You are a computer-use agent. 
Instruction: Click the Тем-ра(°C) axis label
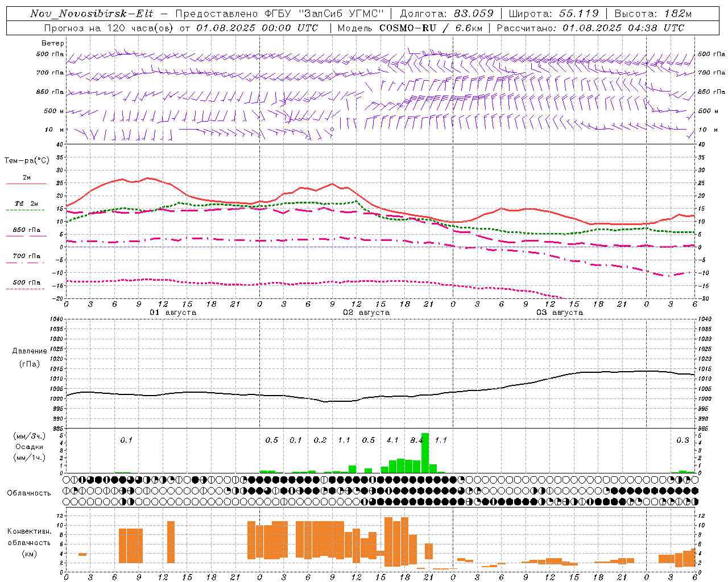27,160
